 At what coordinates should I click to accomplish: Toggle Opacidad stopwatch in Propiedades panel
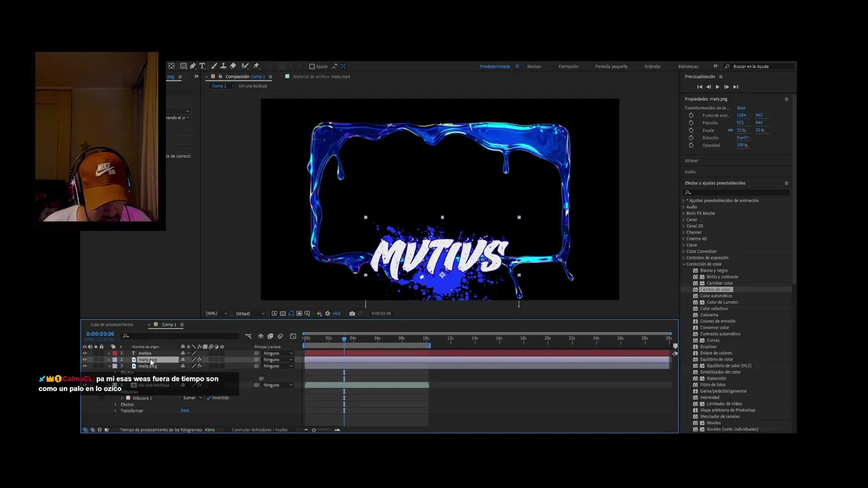point(691,145)
